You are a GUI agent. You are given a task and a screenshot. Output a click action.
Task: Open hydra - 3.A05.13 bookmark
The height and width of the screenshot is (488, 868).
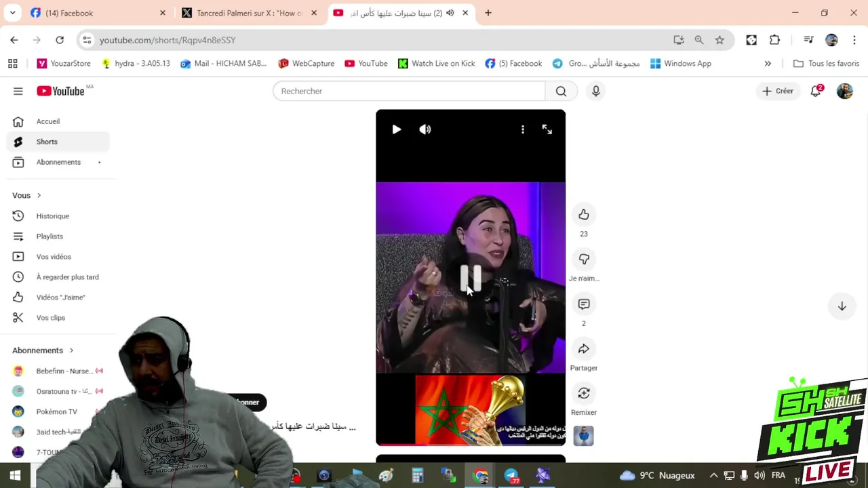(136, 64)
